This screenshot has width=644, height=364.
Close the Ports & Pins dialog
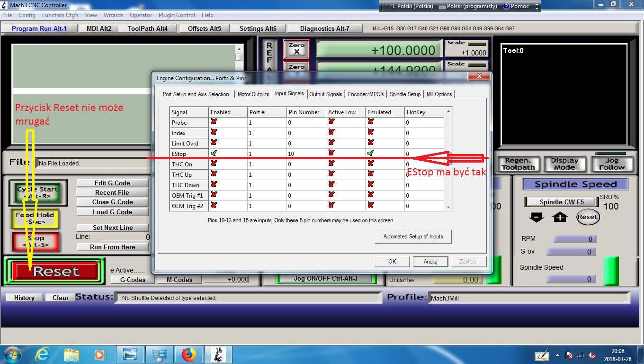click(478, 76)
